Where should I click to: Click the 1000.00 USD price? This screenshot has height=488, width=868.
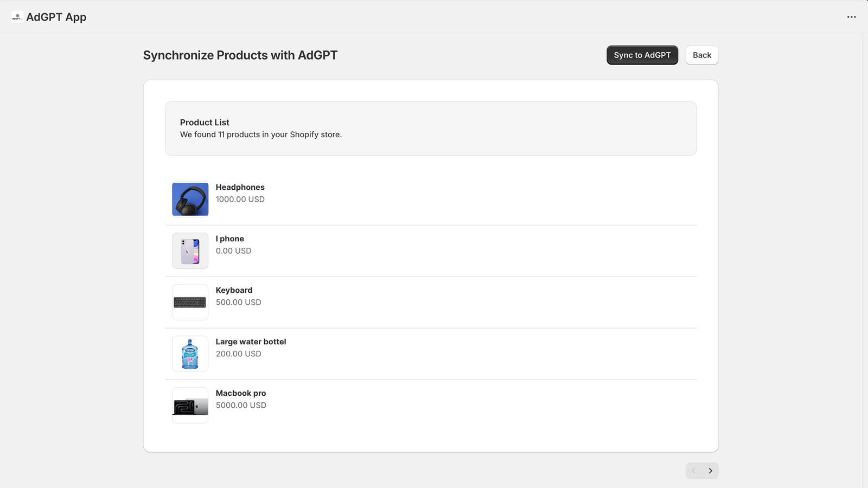tap(240, 199)
